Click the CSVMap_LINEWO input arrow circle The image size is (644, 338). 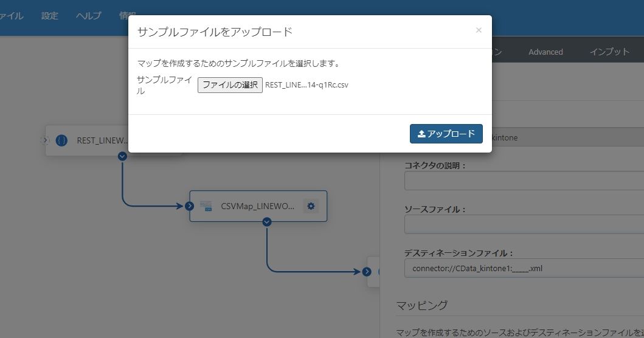tap(189, 205)
